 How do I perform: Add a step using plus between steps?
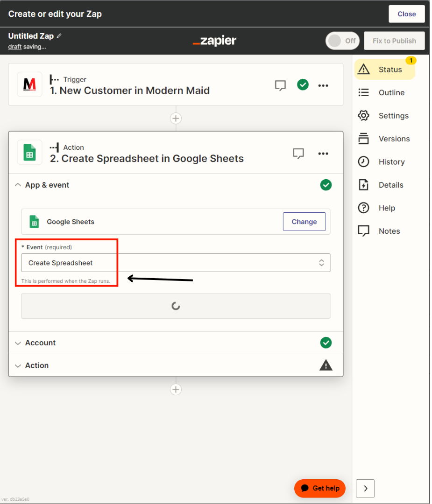pos(176,119)
